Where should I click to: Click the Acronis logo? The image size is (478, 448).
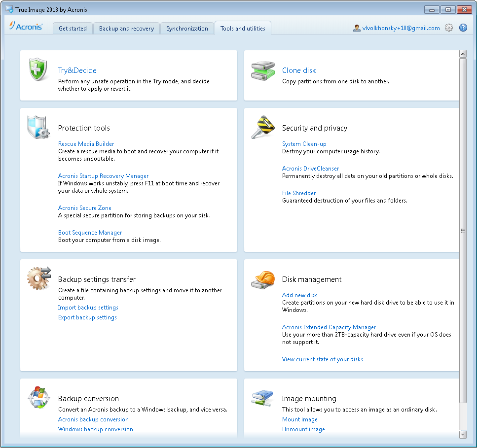(26, 26)
